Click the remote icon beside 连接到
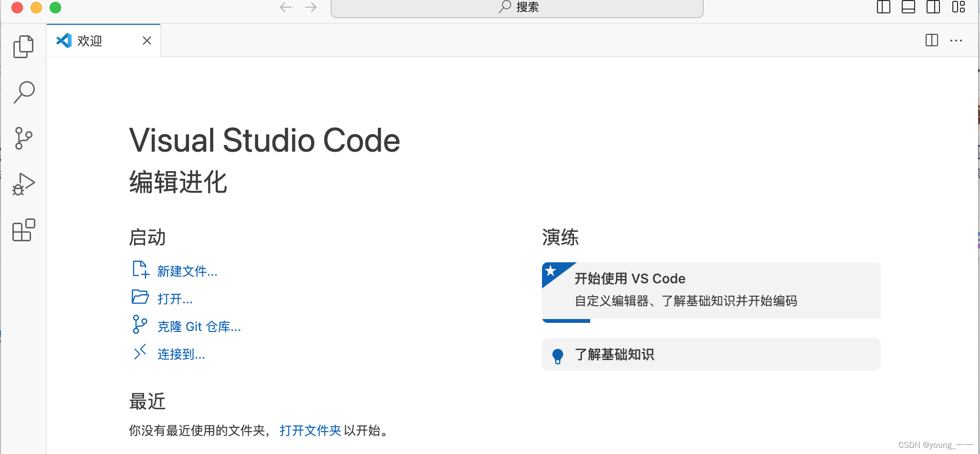This screenshot has height=454, width=980. coord(140,352)
